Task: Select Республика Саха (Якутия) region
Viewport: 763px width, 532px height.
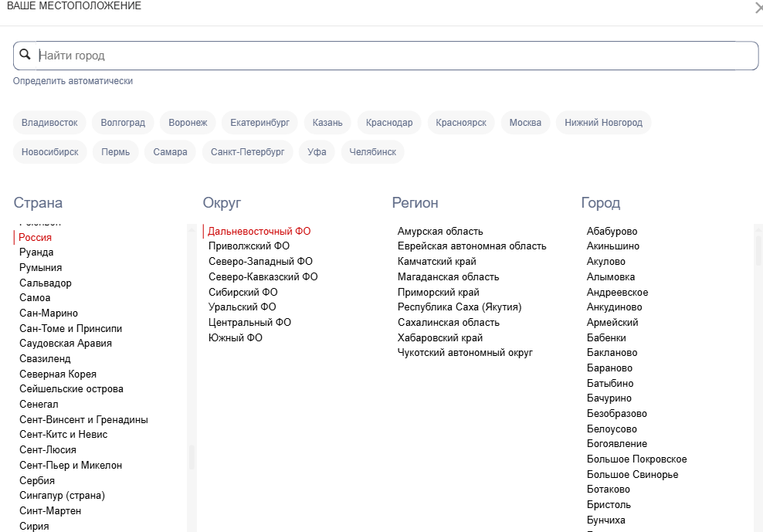Action: [x=459, y=307]
